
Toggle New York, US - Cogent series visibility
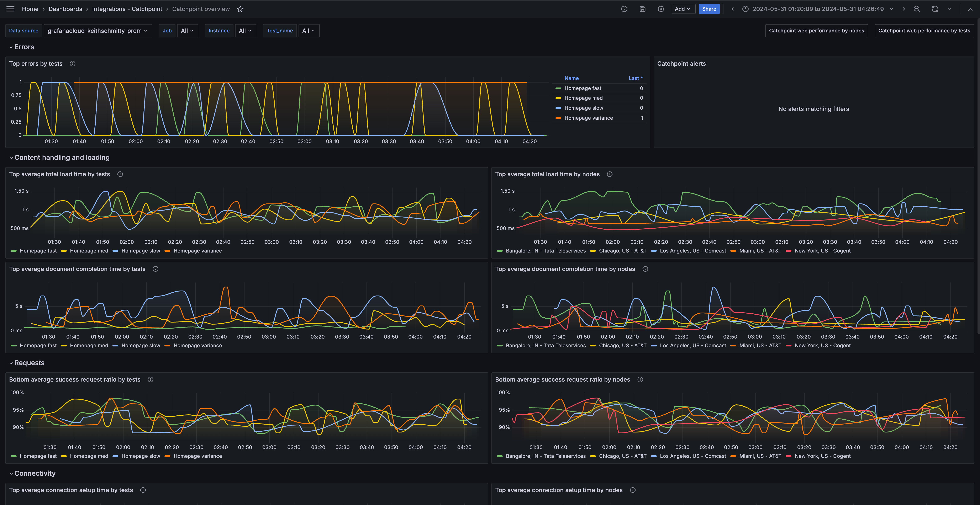coord(822,251)
